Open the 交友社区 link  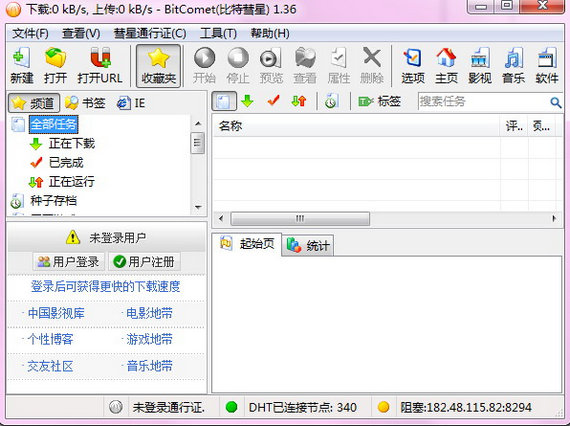click(50, 366)
